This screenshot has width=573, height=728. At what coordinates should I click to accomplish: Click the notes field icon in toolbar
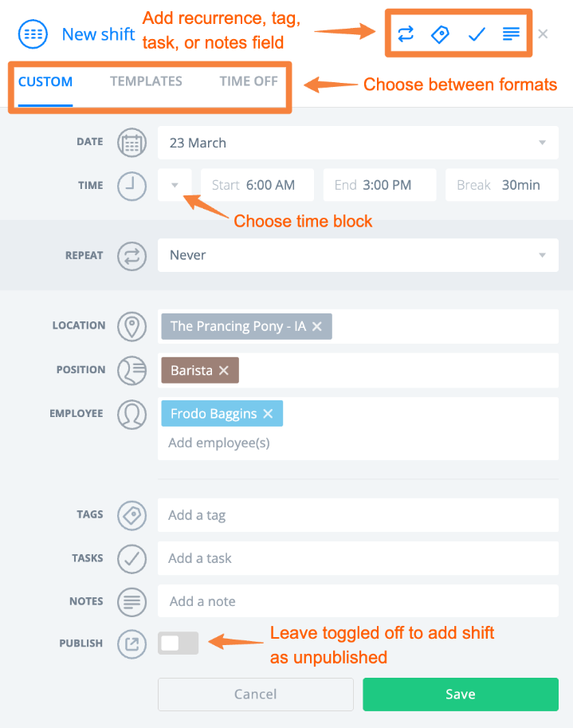tap(511, 33)
